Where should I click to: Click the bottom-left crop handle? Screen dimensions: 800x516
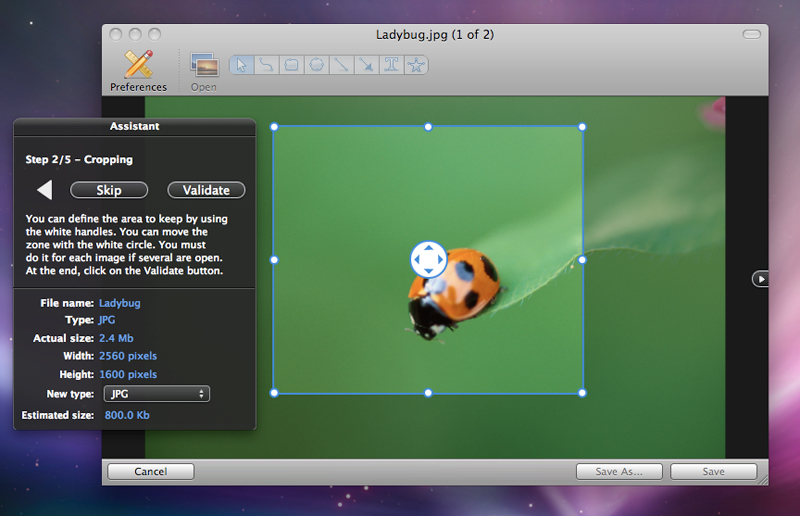tap(274, 393)
